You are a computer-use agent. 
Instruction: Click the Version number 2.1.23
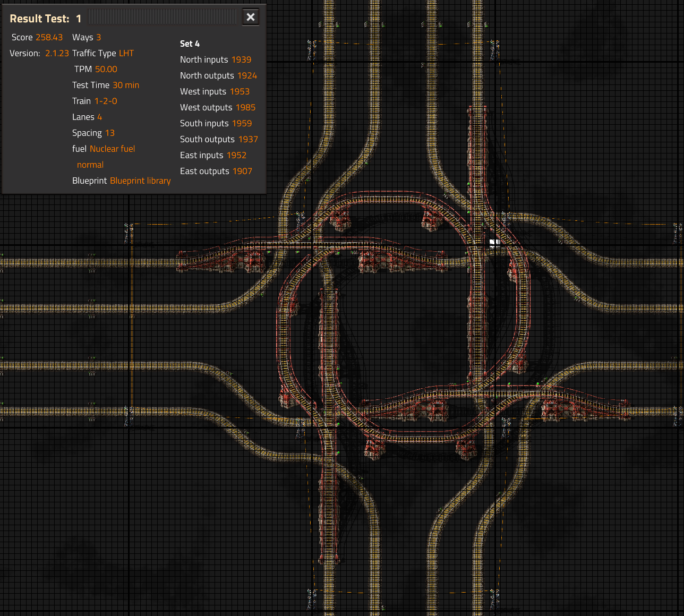57,53
